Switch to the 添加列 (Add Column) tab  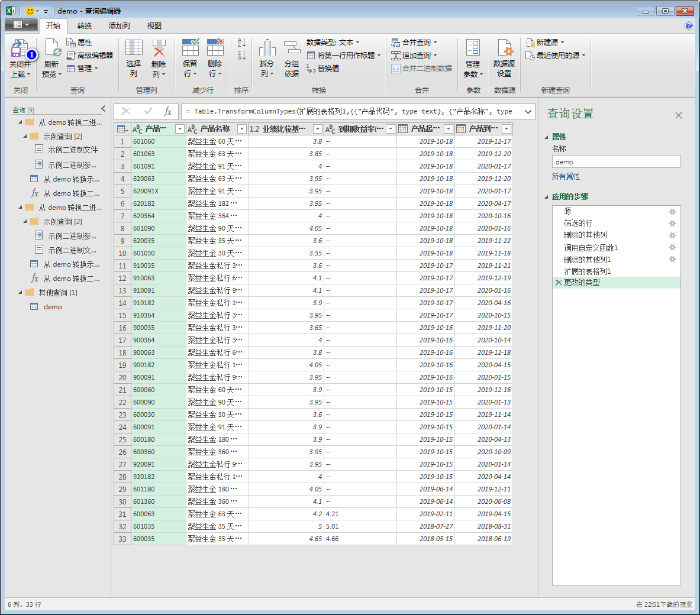click(119, 26)
